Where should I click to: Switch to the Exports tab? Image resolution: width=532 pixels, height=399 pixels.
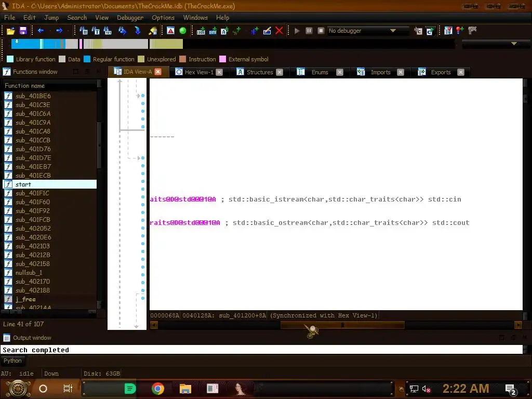point(441,72)
